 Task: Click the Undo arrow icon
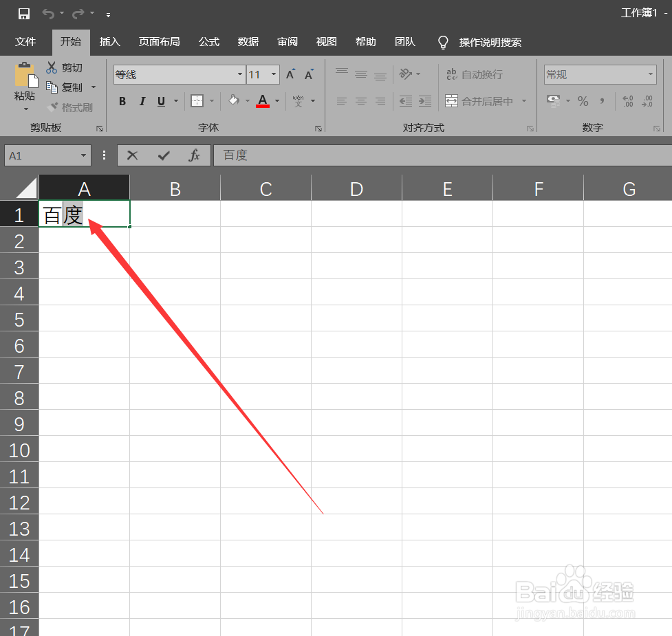coord(48,14)
